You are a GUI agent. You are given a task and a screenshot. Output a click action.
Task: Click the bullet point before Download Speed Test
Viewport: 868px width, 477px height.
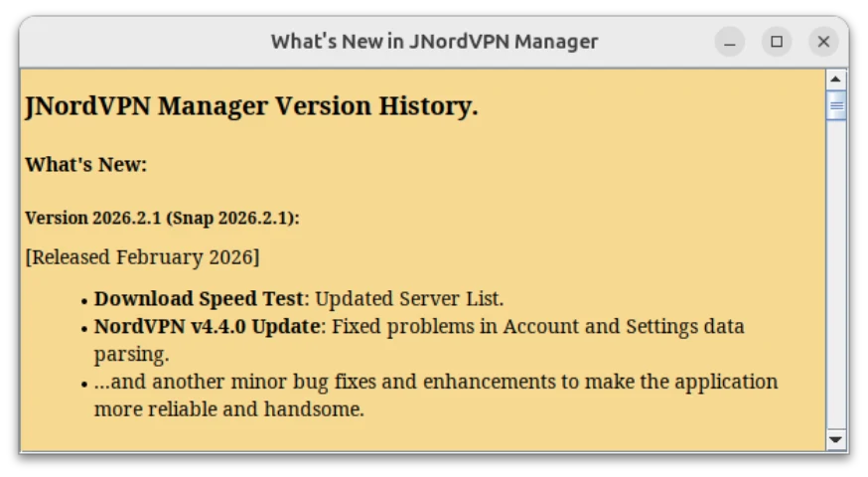click(84, 301)
